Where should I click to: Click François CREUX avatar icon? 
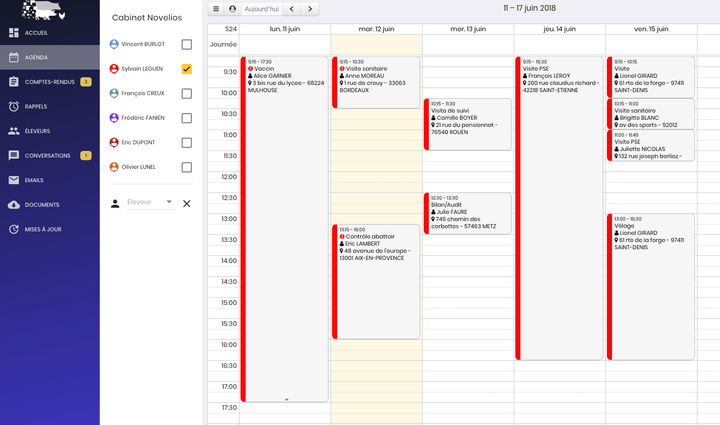click(x=114, y=93)
